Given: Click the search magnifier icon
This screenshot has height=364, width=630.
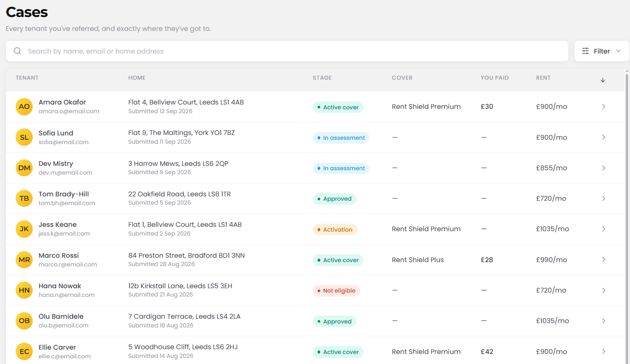Looking at the screenshot, I should (17, 51).
